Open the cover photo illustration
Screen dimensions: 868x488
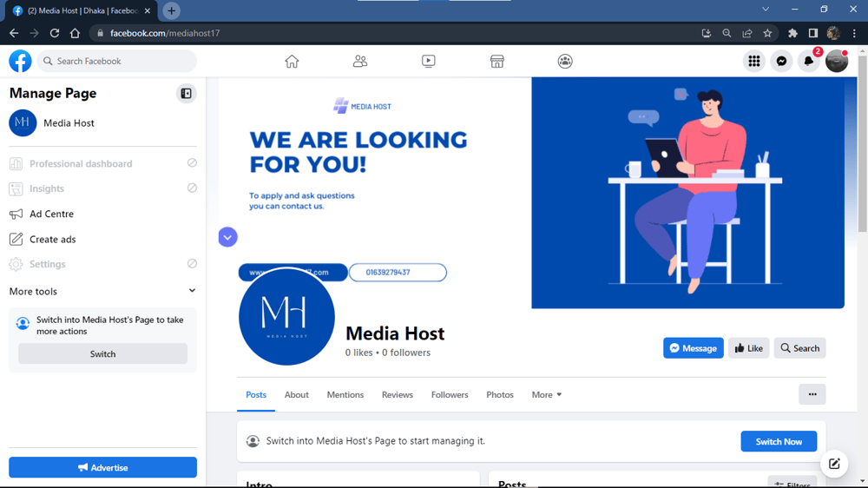tap(687, 193)
